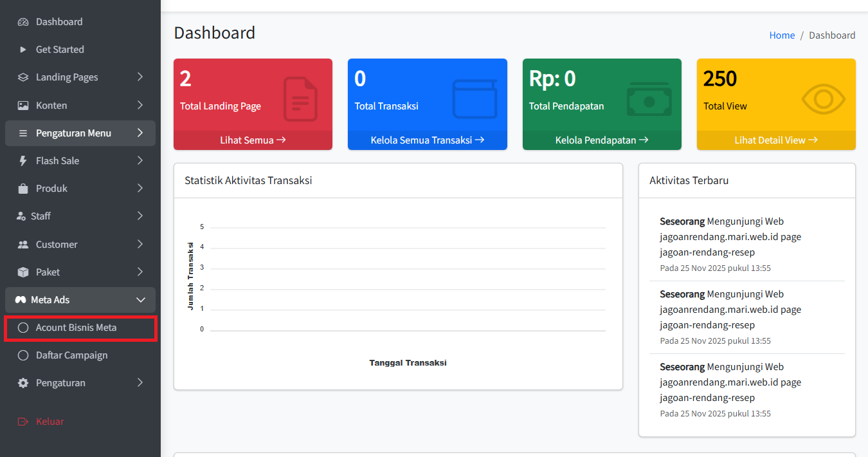Screen dimensions: 868x457
Task: Expand the Staff menu chevron
Action: tap(140, 216)
